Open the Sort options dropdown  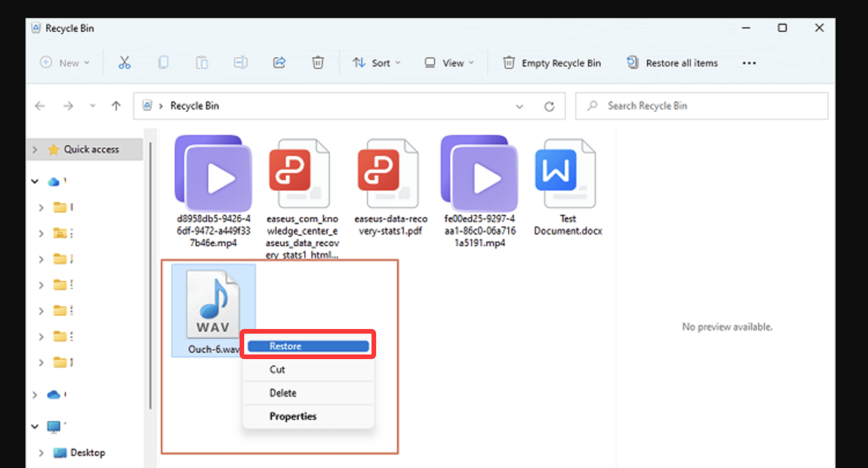[x=377, y=63]
